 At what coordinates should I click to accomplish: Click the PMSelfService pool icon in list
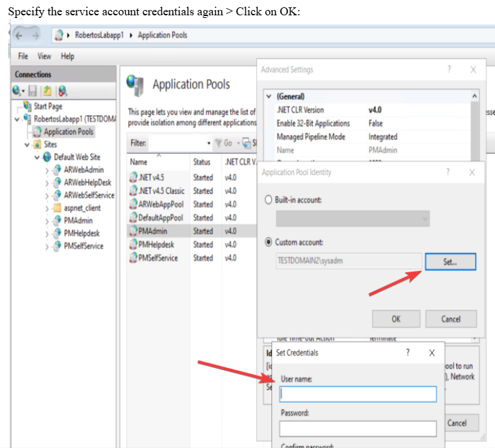coord(133,258)
